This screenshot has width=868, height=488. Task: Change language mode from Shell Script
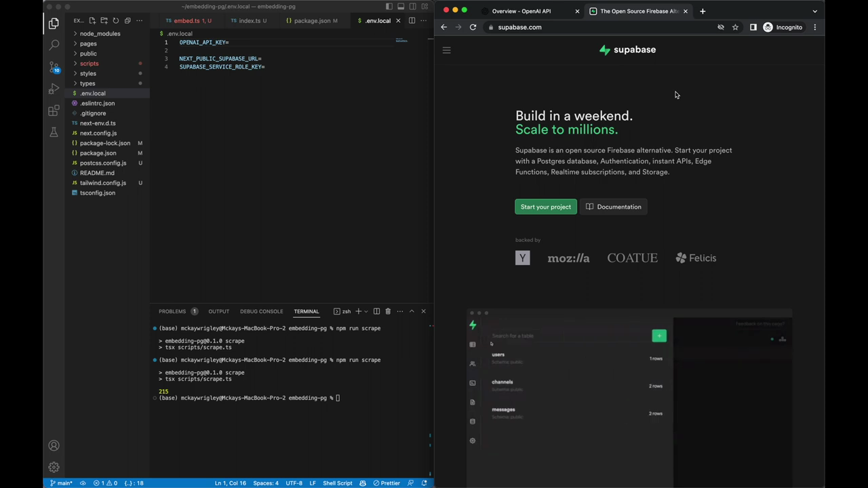pos(337,483)
